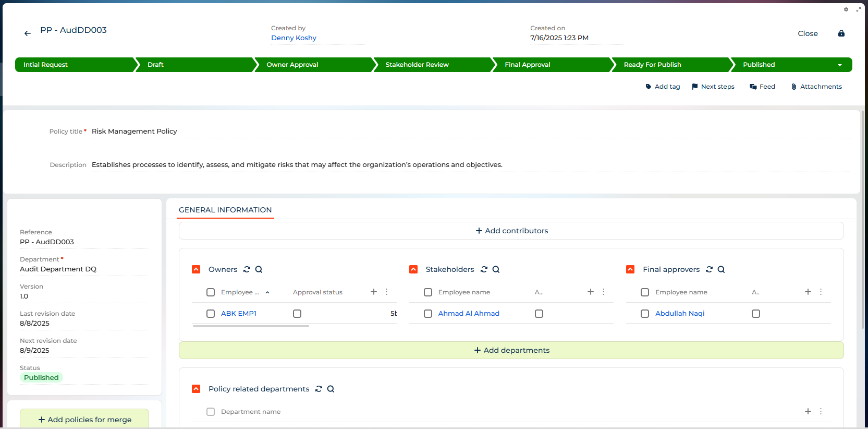The image size is (868, 429).
Task: Tick the checkbox for Ahmad Al Ahmad
Action: [428, 314]
